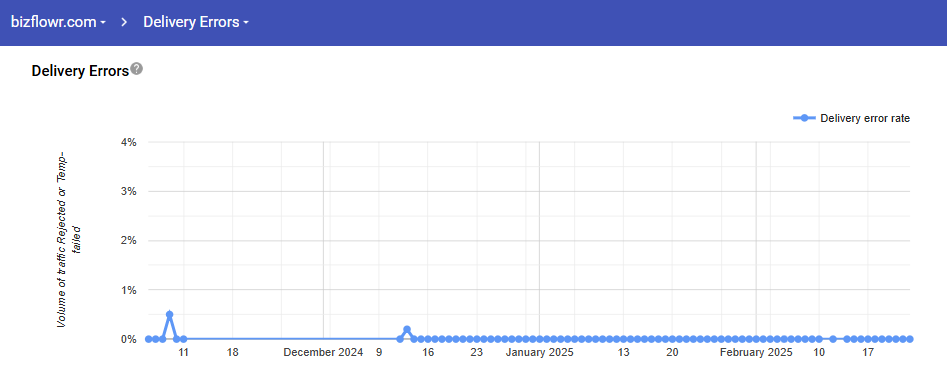Click the 1% gridline label
This screenshot has height=378, width=947.
click(129, 290)
